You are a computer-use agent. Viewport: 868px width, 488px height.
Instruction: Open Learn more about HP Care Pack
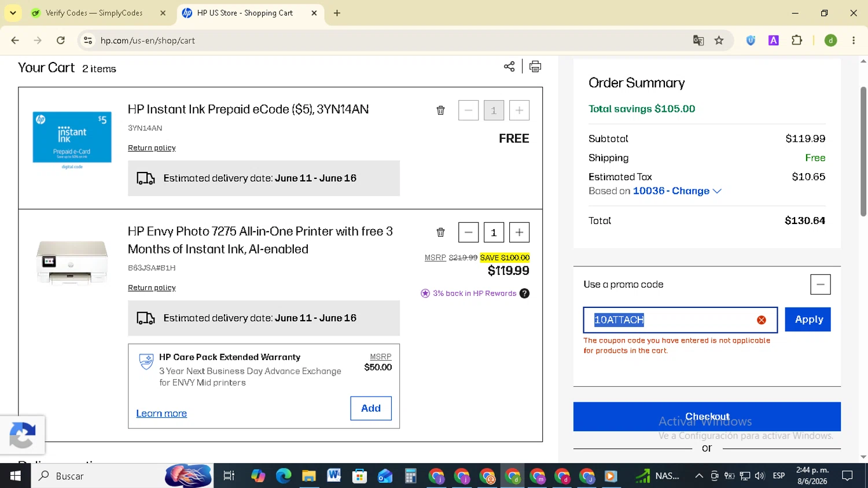coord(161,413)
